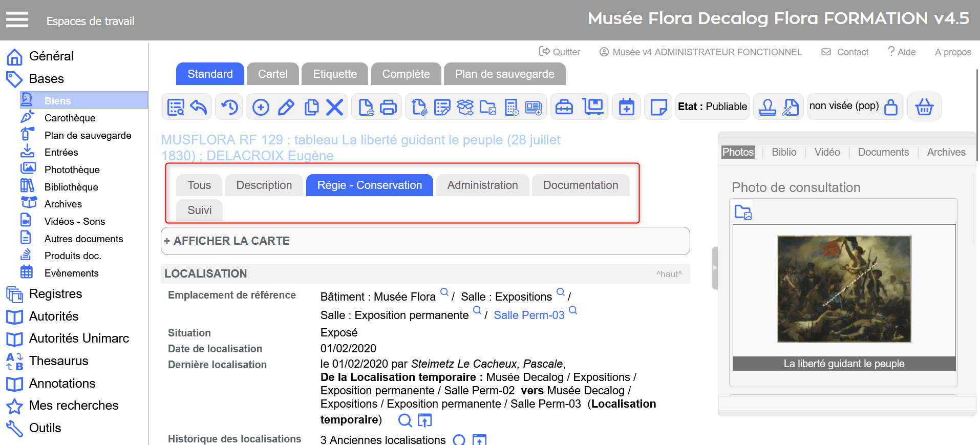Click the sticky note icon
Image resolution: width=980 pixels, height=445 pixels.
click(658, 108)
